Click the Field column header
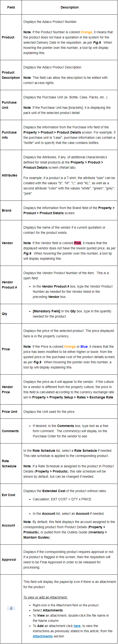Screen dimensions: 118x644 [x=11, y=7]
